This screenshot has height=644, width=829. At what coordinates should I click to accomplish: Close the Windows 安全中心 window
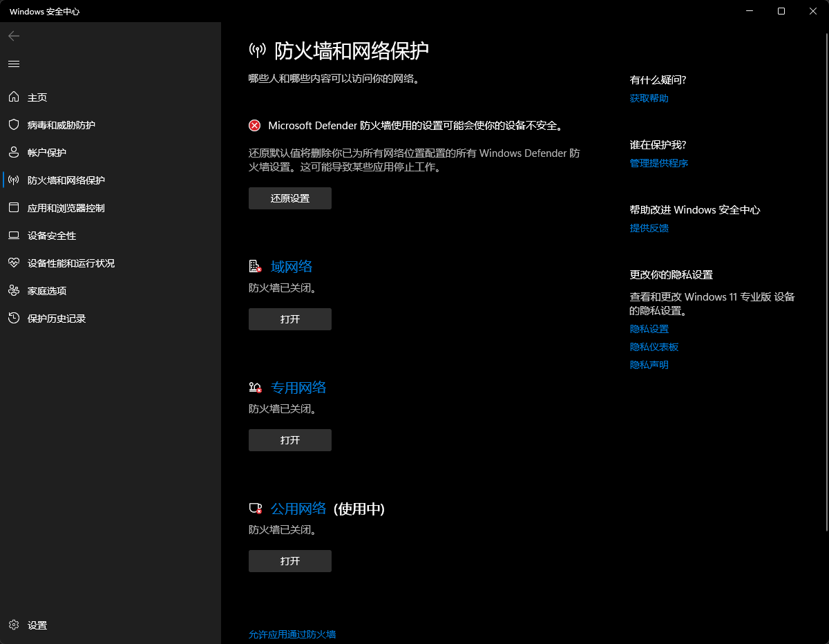click(x=813, y=11)
